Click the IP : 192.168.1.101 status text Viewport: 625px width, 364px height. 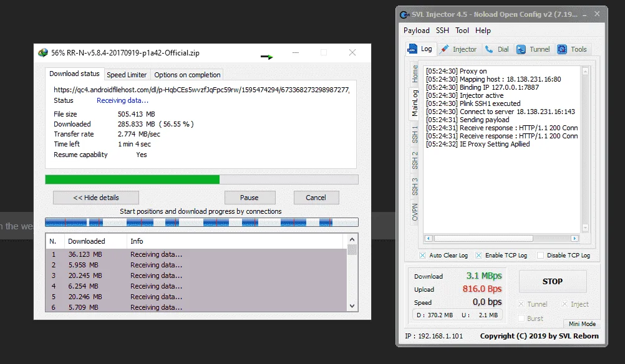tap(434, 336)
